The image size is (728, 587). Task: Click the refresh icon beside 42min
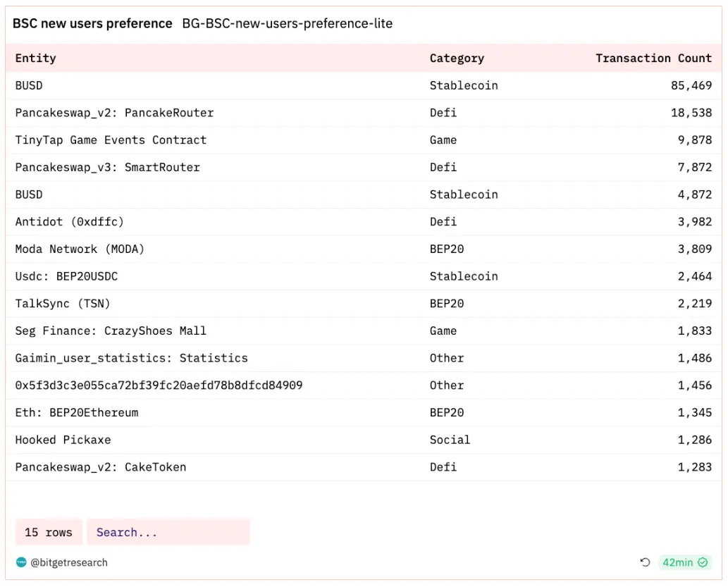tap(645, 562)
